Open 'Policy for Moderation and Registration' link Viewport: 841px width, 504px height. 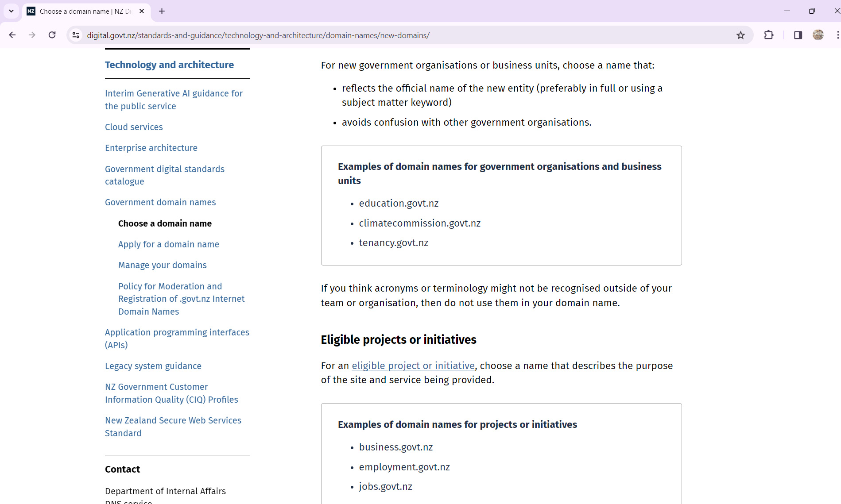[181, 299]
